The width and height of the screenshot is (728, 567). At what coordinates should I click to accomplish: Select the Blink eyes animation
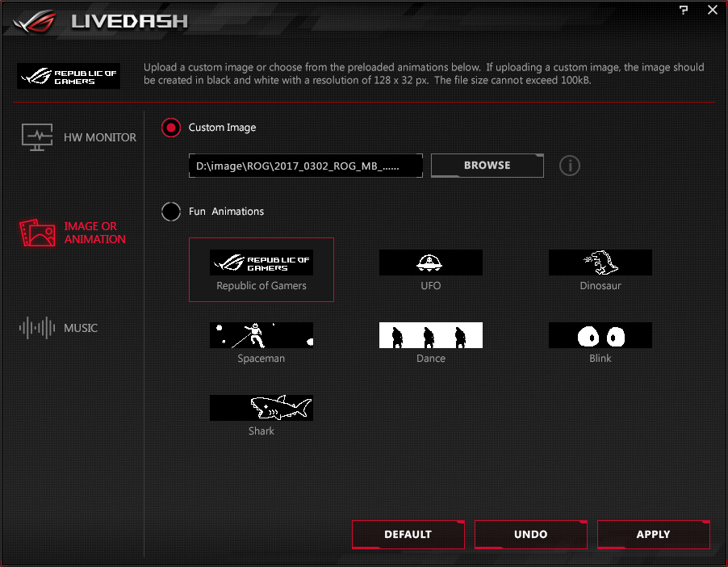(x=600, y=335)
